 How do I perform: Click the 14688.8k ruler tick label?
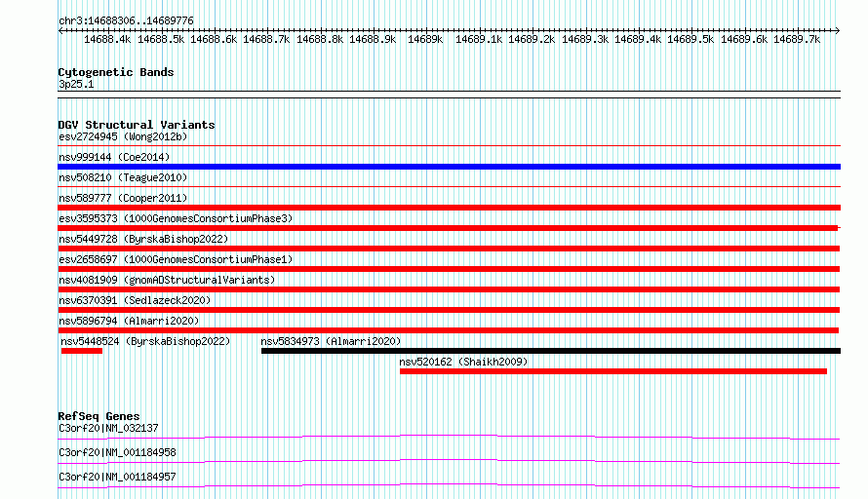[x=320, y=39]
